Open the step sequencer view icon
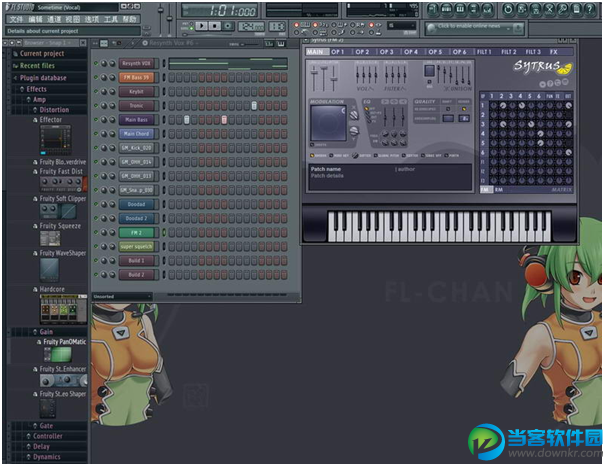The width and height of the screenshot is (604, 467). tap(446, 9)
